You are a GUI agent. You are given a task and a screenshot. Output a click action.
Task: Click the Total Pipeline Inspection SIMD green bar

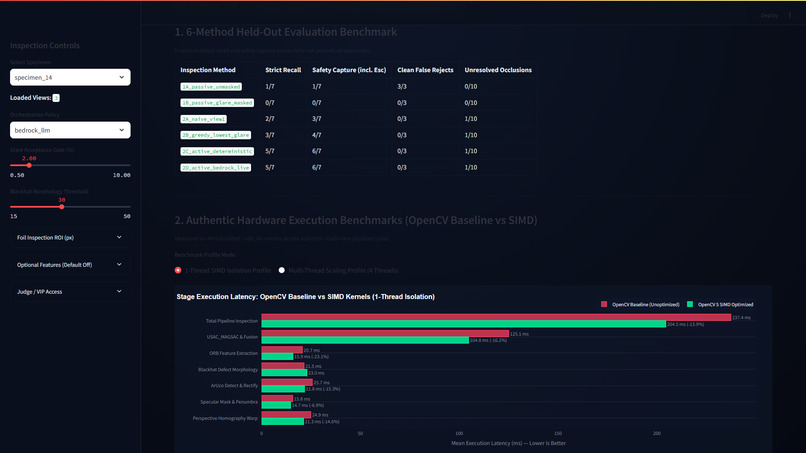tap(464, 324)
